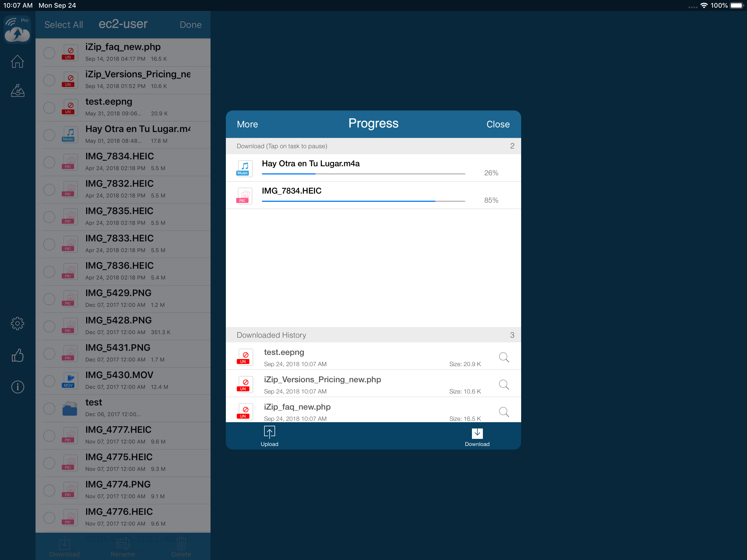Tap magnifier for iZip_Versions_Pricing_new.php
This screenshot has width=747, height=560.
tap(504, 384)
